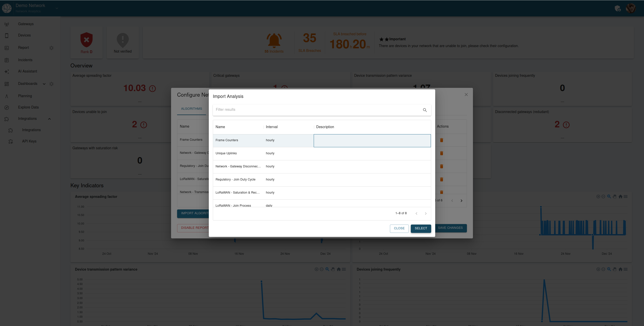This screenshot has height=326, width=644.
Task: Collapse the Integrations section chevron
Action: [49, 119]
